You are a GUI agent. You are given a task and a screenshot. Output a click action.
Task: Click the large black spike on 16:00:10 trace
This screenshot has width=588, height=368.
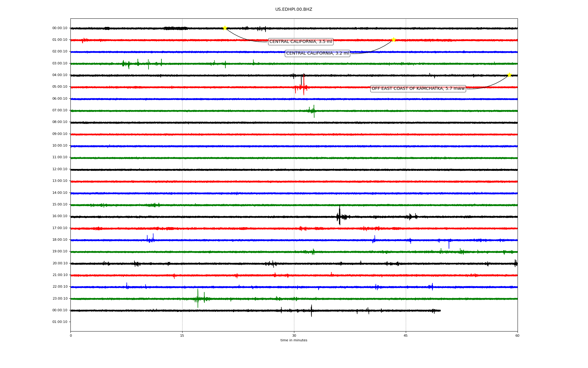click(339, 216)
